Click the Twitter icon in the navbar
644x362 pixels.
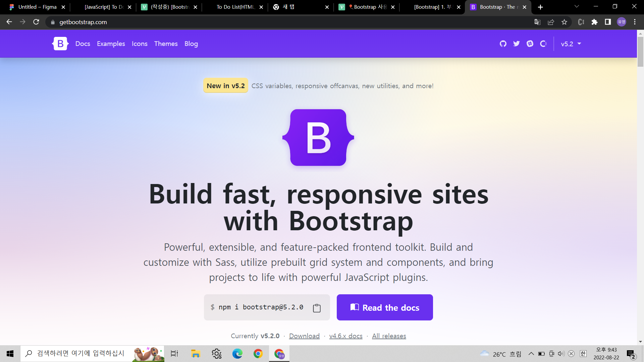point(517,44)
